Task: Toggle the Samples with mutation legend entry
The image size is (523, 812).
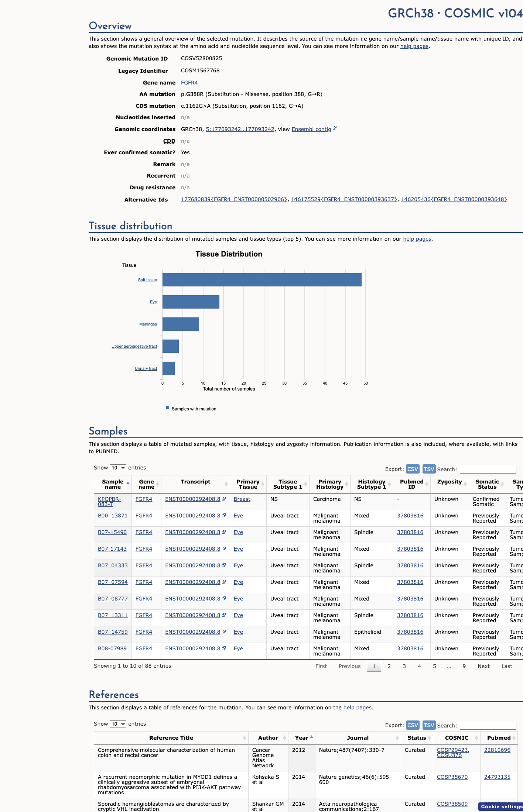Action: (191, 409)
